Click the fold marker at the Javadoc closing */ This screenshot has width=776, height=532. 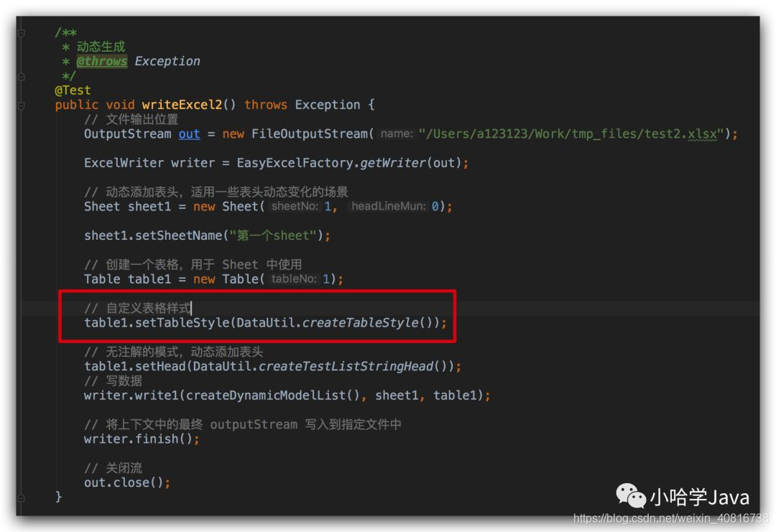22,77
